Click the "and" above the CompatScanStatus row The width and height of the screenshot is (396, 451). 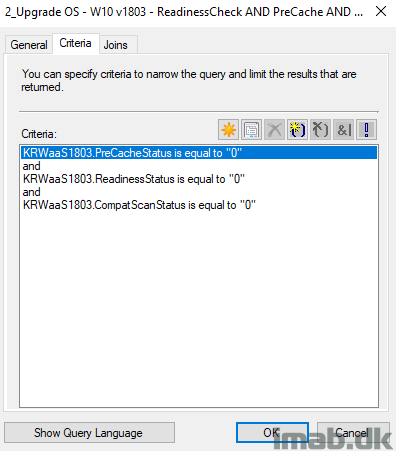pos(199,192)
